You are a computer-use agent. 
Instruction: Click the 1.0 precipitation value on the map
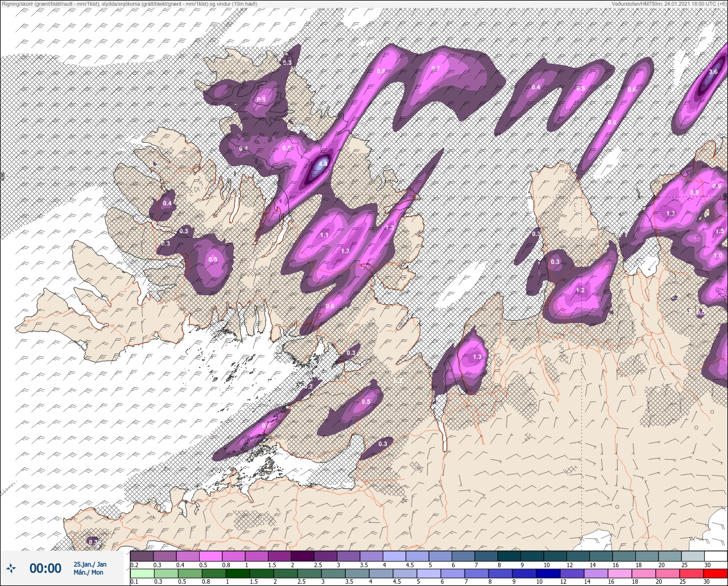pos(718,256)
